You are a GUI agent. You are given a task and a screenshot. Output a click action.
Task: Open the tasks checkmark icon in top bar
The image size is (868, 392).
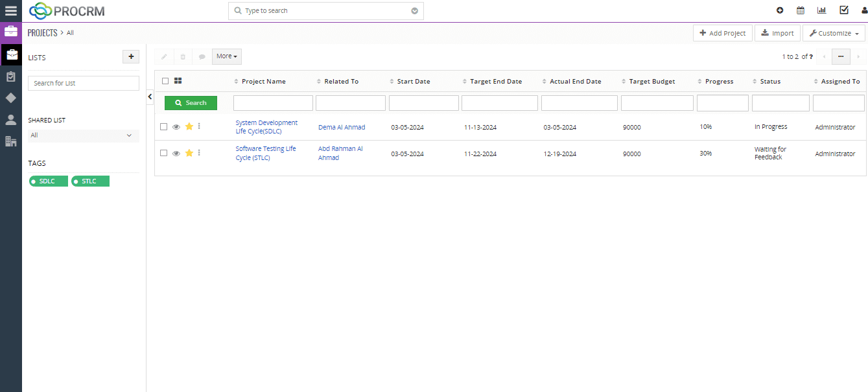click(843, 10)
